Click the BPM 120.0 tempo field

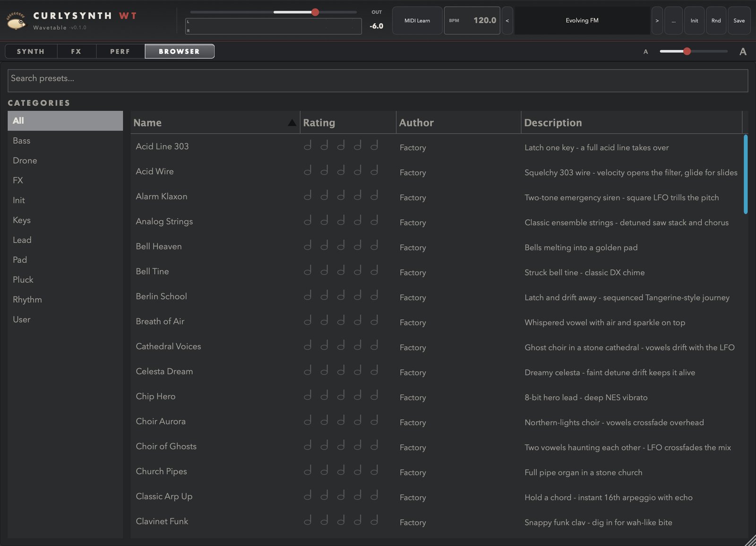(472, 20)
